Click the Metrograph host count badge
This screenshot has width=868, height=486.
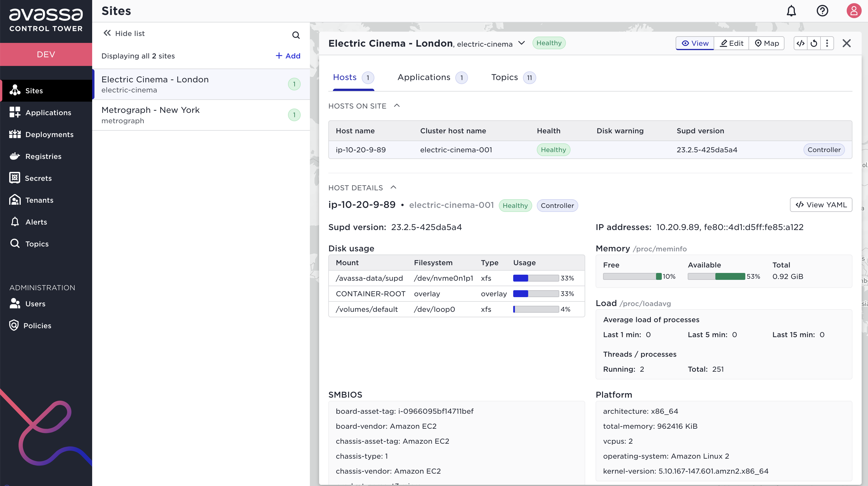(294, 115)
